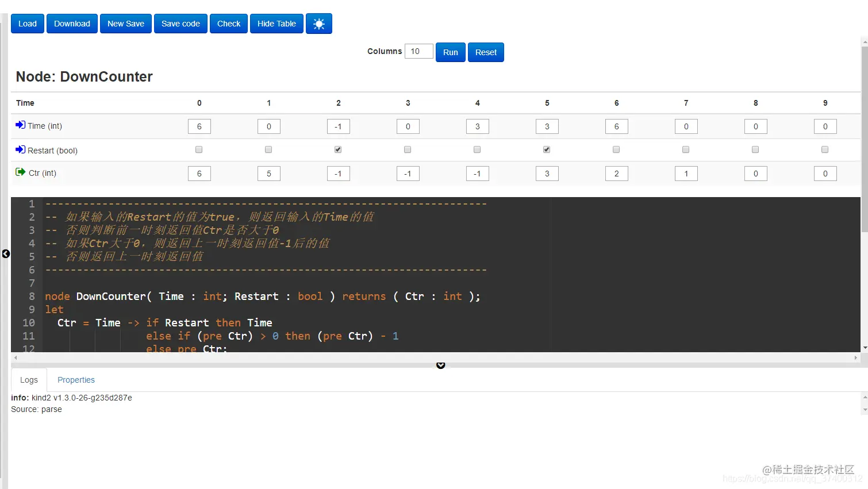868x489 pixels.
Task: Toggle Restart checkbox at time 6
Action: pos(616,149)
